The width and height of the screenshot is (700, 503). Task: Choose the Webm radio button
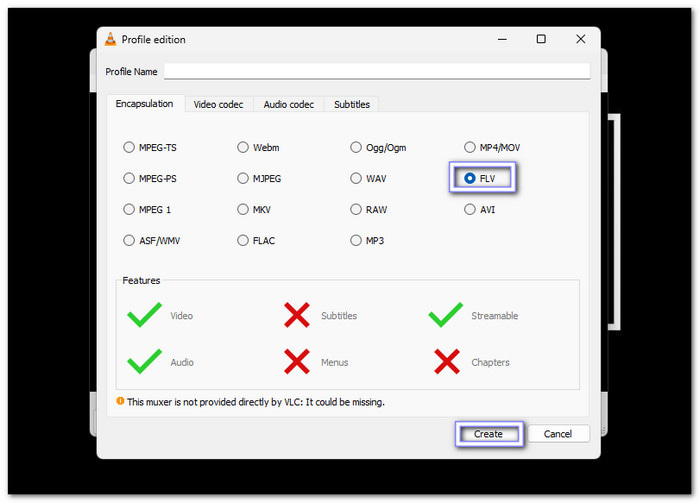[x=258, y=147]
